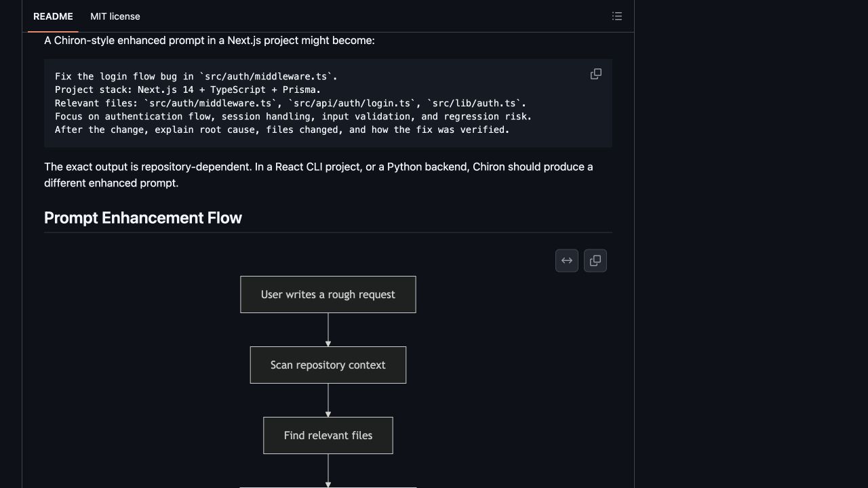Click the 'Focus on authentication flow' code line
The image size is (868, 488).
[293, 116]
